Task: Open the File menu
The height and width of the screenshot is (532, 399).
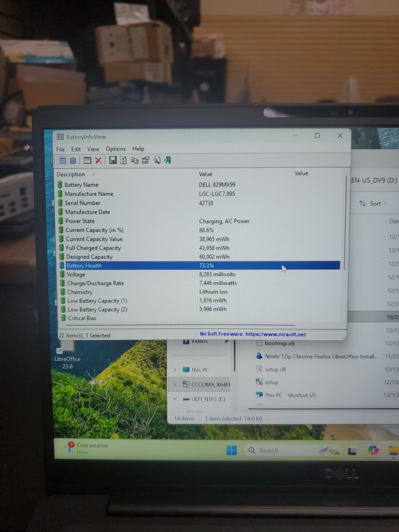Action: click(x=61, y=149)
